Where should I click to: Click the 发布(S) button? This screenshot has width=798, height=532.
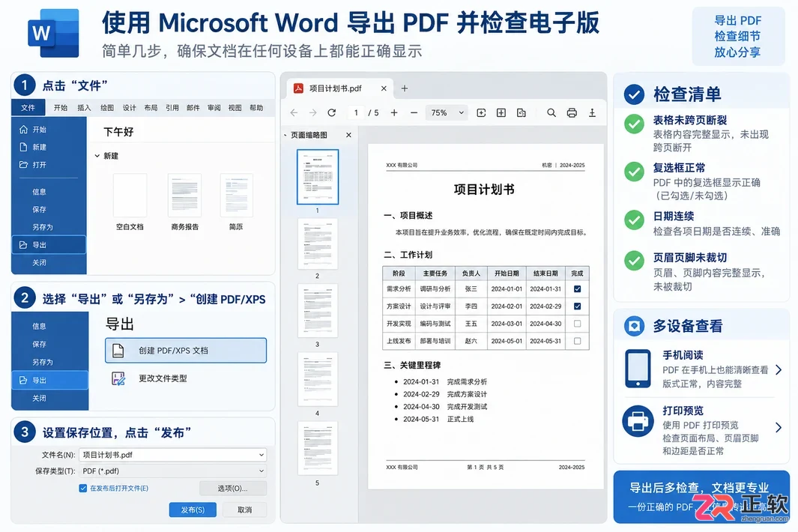(x=193, y=510)
